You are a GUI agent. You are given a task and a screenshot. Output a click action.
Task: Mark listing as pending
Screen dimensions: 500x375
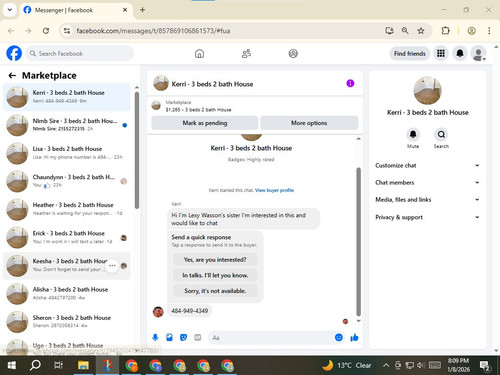(x=205, y=123)
